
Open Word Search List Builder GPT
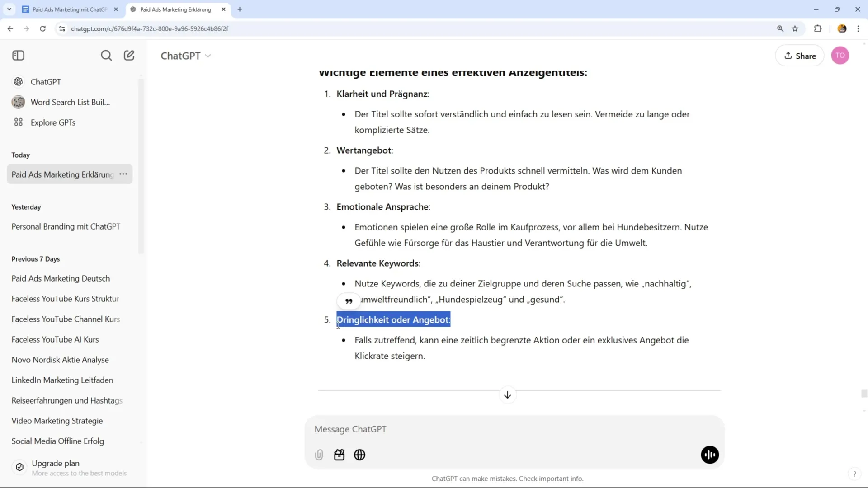click(x=70, y=102)
